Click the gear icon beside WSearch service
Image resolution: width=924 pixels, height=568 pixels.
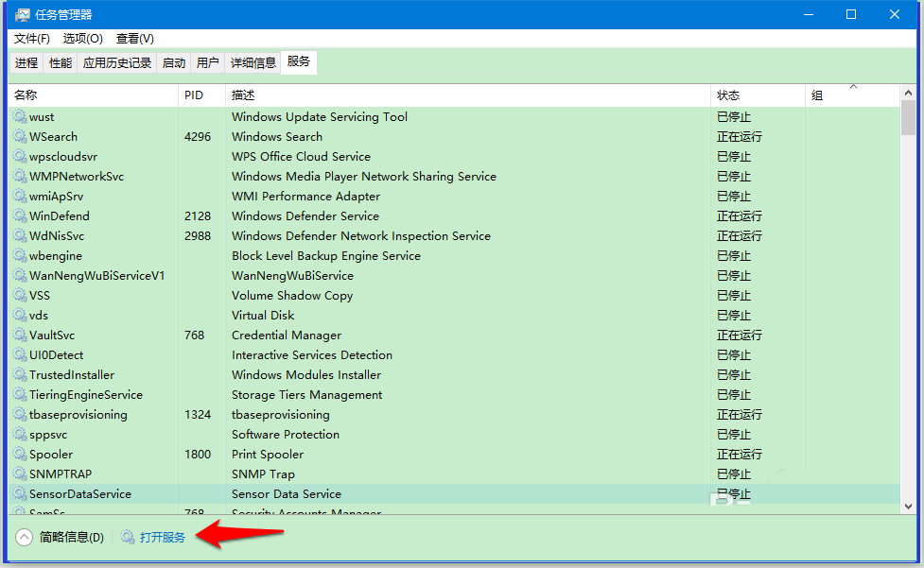pyautogui.click(x=20, y=136)
